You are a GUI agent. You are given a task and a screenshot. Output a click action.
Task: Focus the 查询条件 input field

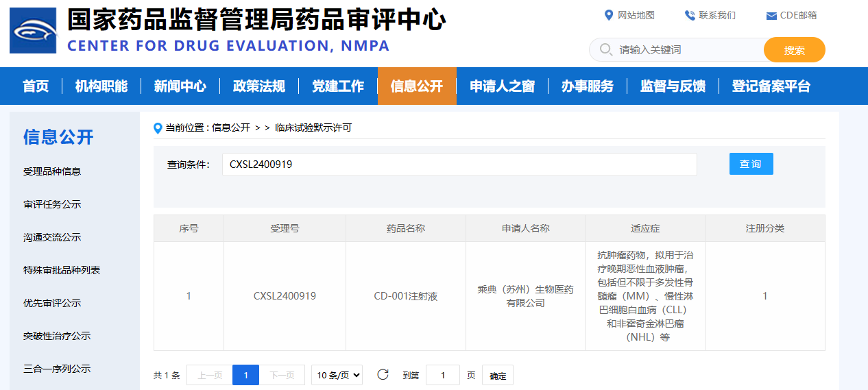[x=459, y=164]
